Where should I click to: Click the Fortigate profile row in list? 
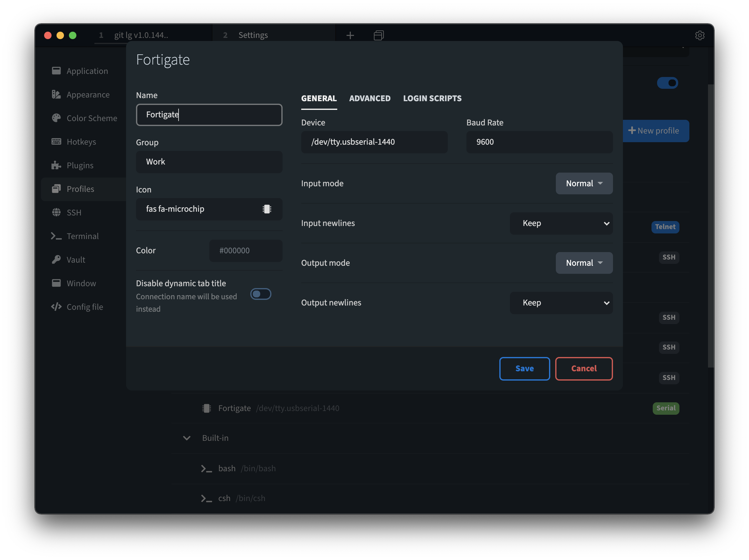coord(431,408)
